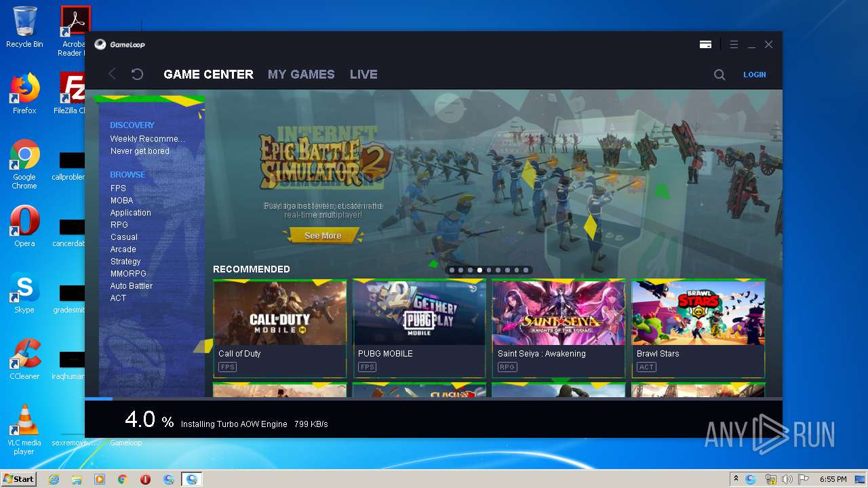
Task: Click the taskbar clock showing 6:55 PM
Action: (833, 479)
